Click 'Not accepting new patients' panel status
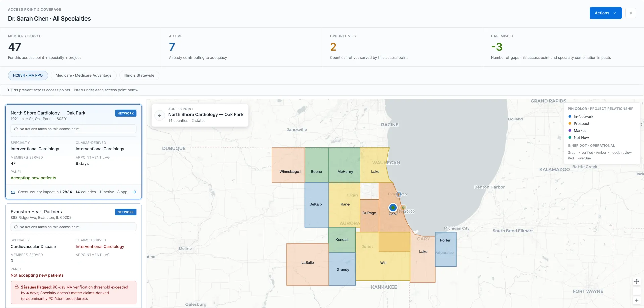 pos(37,275)
